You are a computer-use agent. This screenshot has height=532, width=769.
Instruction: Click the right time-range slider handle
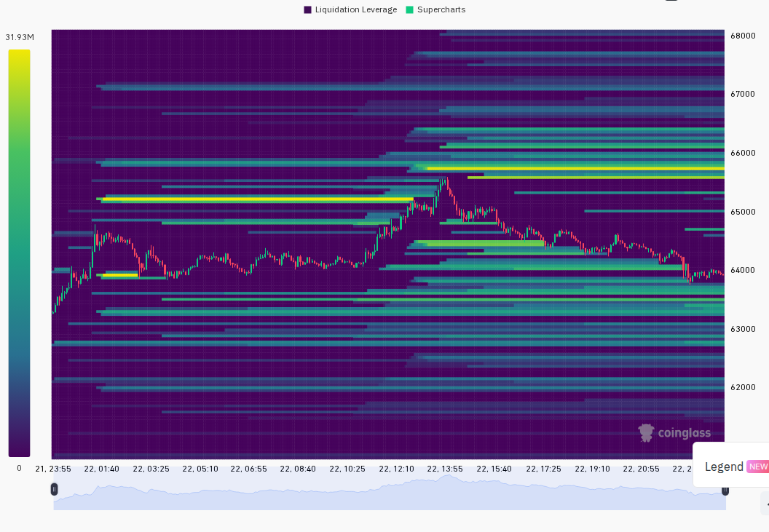[x=725, y=491]
